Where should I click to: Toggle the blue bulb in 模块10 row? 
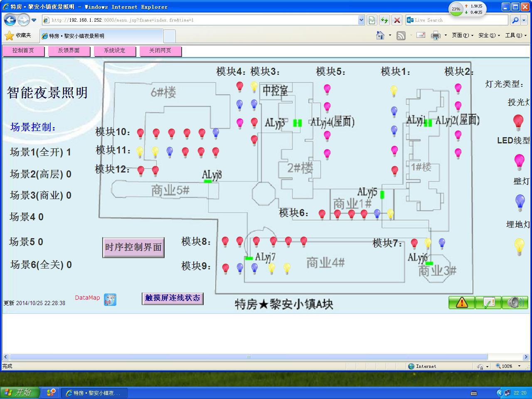(x=216, y=133)
